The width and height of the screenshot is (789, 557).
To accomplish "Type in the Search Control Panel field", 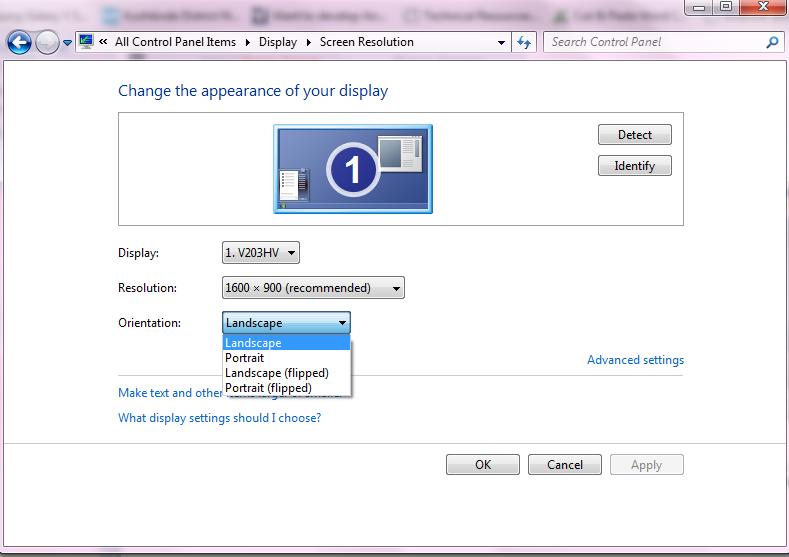I will click(655, 42).
